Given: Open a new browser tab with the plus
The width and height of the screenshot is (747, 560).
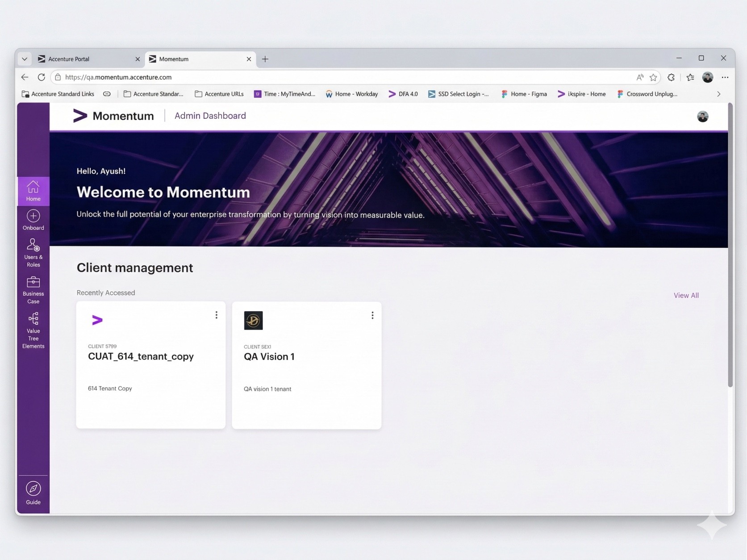Looking at the screenshot, I should (265, 59).
